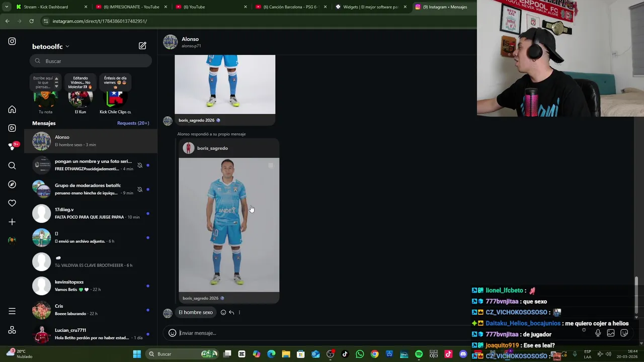Open more options for 'El hombre sexo'
Screen dimensions: 644x362
click(x=239, y=312)
